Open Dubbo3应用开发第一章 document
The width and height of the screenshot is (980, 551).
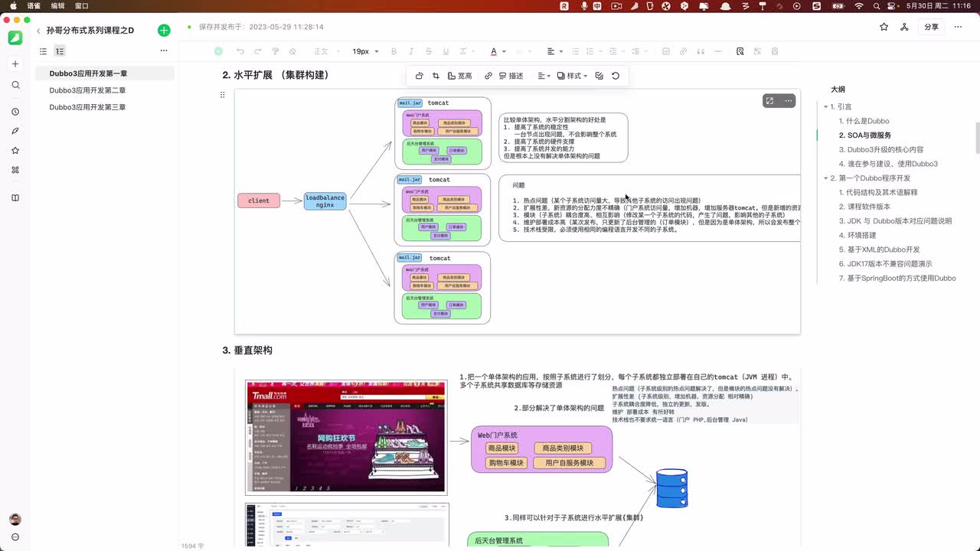point(105,73)
